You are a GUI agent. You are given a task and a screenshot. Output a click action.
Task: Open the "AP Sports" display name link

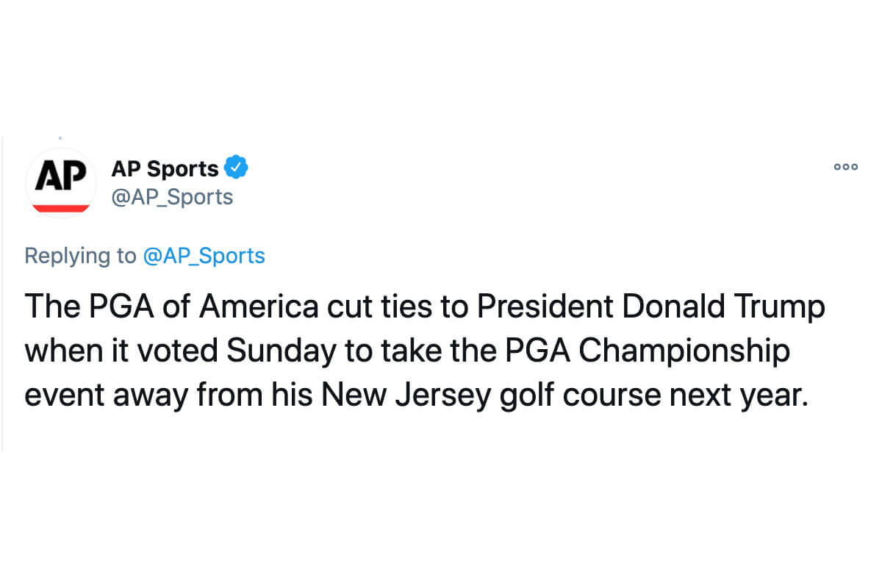[x=165, y=168]
